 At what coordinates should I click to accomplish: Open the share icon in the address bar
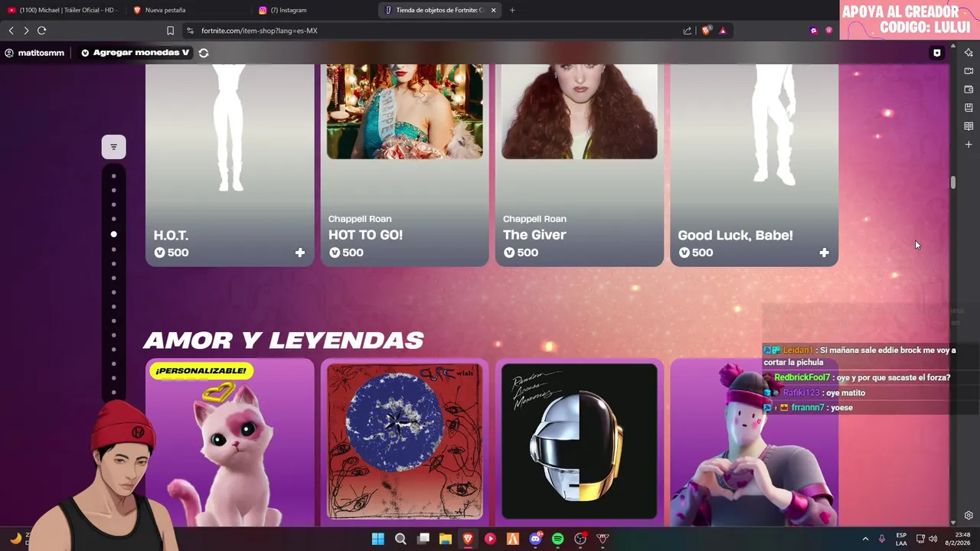[x=687, y=31]
